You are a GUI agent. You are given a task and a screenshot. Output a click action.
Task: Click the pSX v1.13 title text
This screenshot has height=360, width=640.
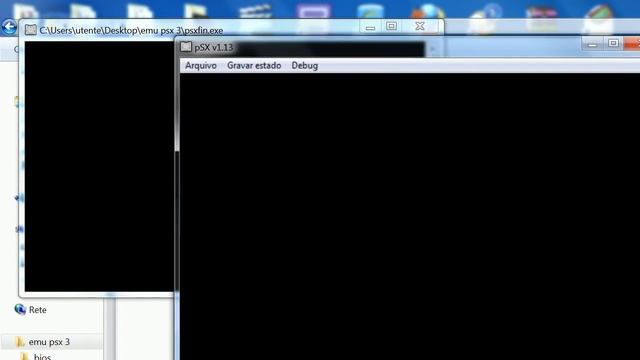tap(213, 47)
